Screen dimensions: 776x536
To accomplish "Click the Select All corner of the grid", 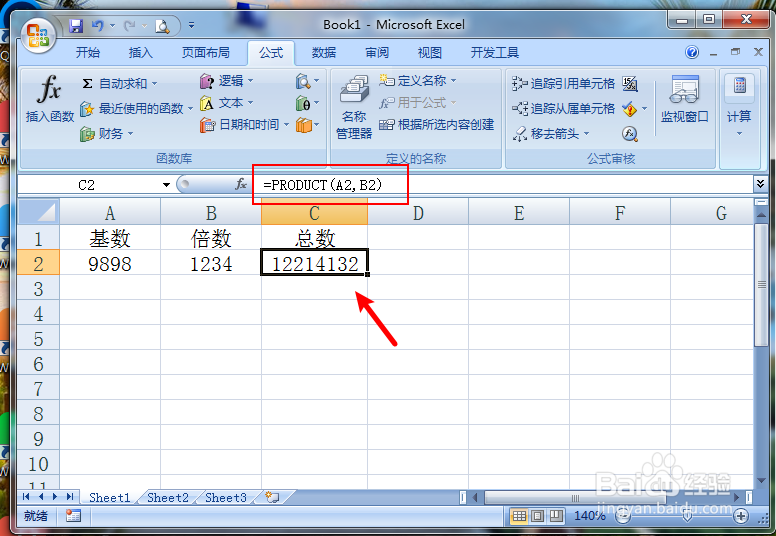I will pyautogui.click(x=38, y=212).
